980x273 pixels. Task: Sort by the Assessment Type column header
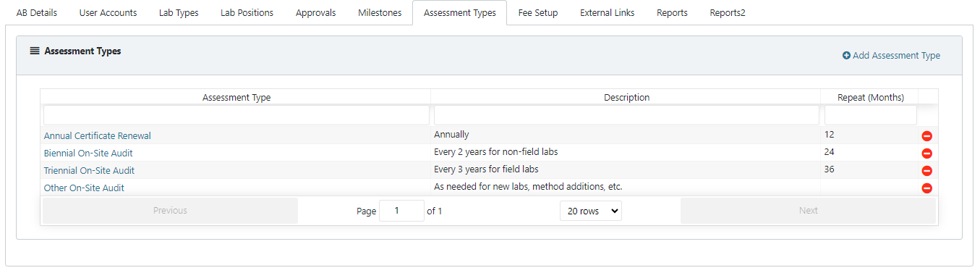click(x=237, y=97)
